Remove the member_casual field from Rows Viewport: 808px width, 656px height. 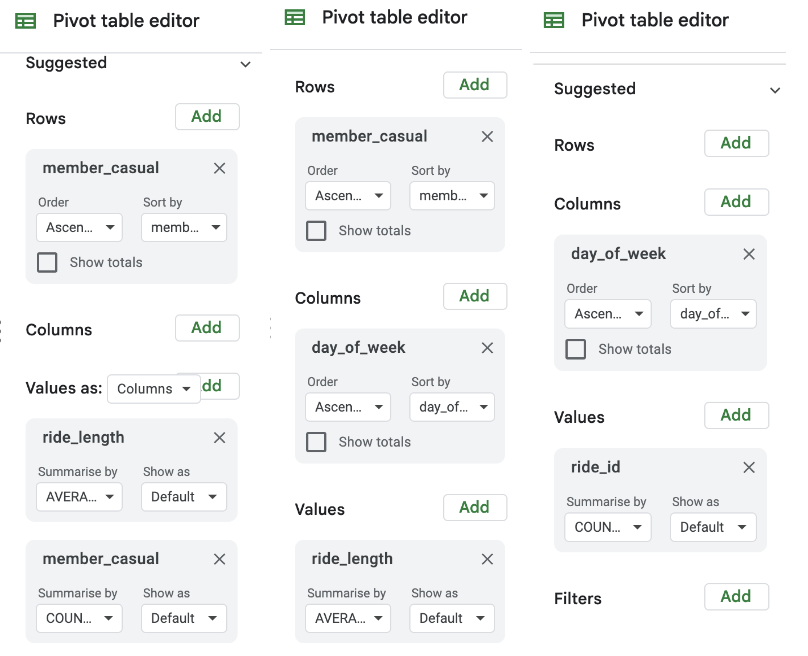[219, 168]
